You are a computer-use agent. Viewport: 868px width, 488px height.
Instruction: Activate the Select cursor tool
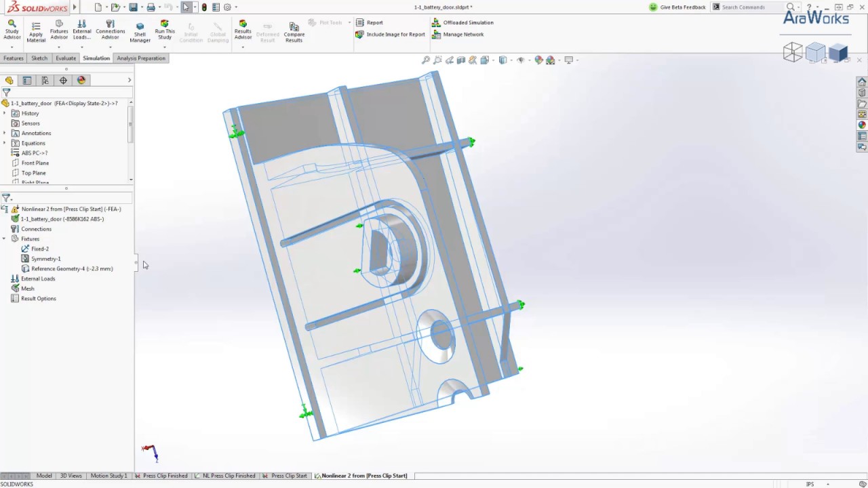[186, 7]
